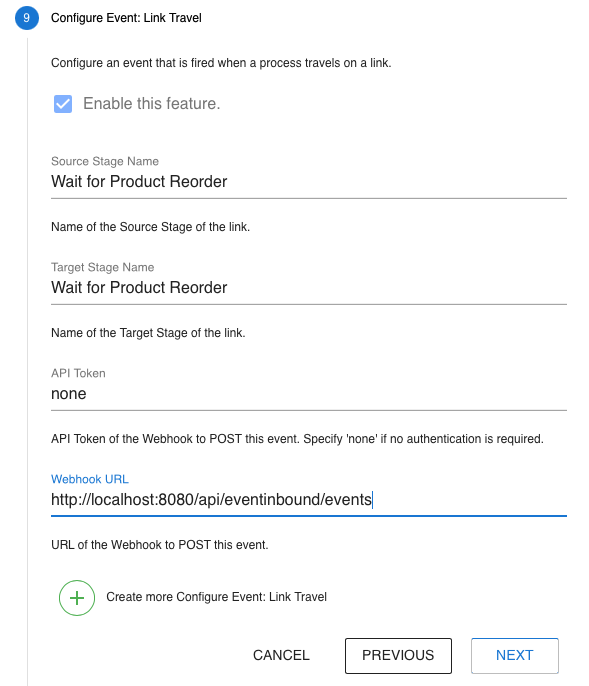Click the URL of the Webhook helper text
Screen dimensions: 589x686
click(x=160, y=545)
